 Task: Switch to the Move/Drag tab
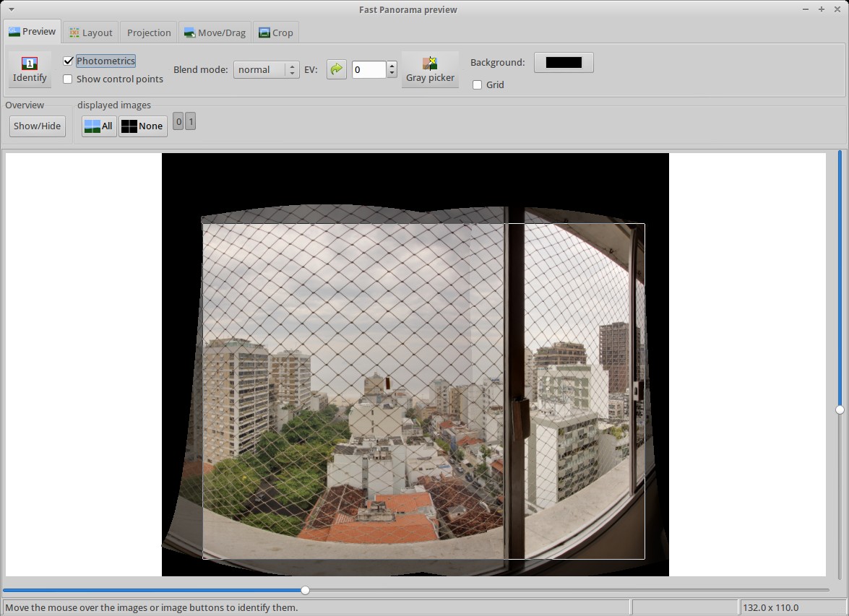tap(215, 32)
